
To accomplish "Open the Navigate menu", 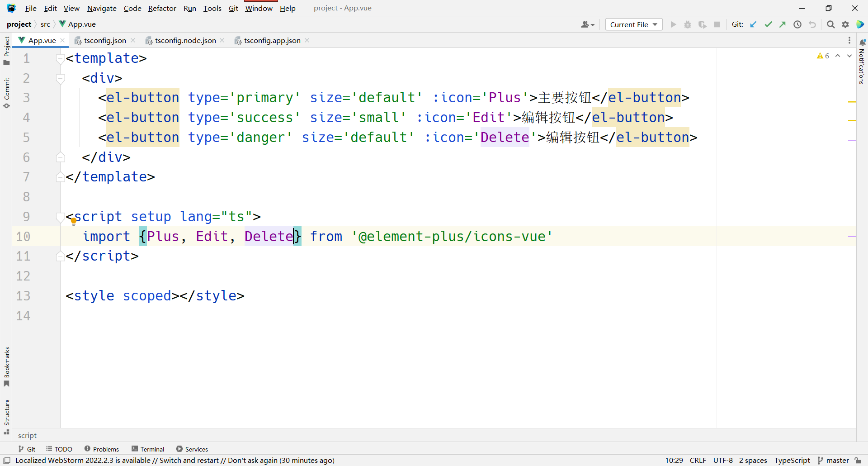I will [102, 8].
